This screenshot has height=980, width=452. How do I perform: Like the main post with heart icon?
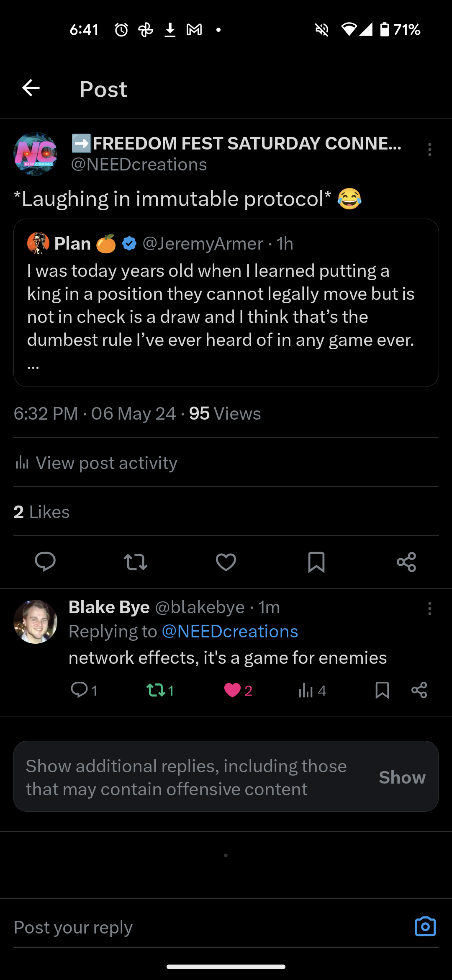[x=226, y=562]
